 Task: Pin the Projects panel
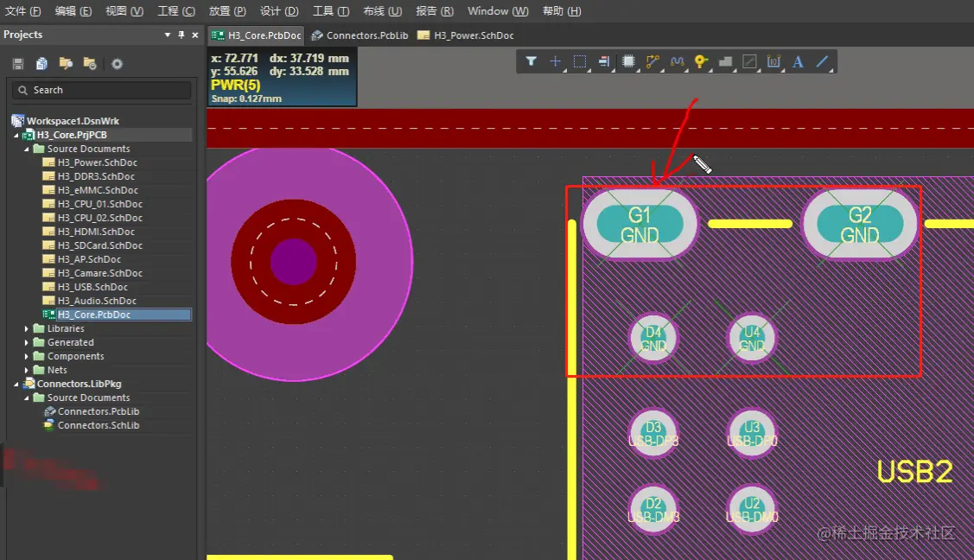click(x=181, y=35)
